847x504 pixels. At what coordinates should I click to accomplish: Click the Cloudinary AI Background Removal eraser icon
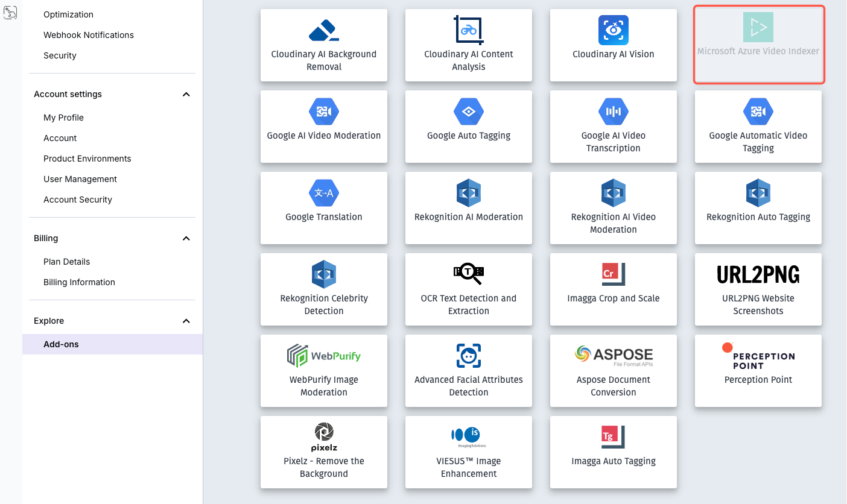point(324,30)
